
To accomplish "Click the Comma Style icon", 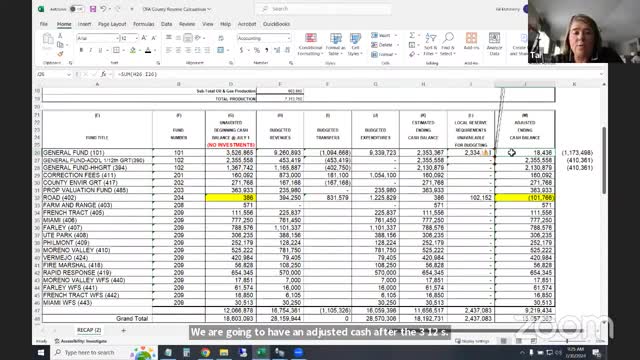I will point(267,50).
